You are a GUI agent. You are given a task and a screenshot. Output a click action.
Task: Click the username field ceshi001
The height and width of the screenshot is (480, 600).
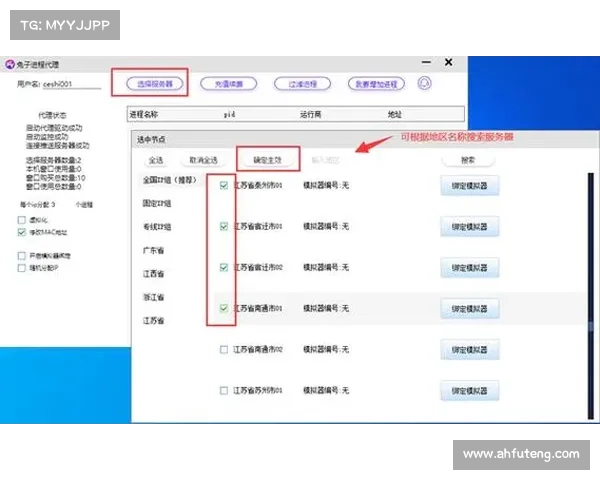click(72, 84)
